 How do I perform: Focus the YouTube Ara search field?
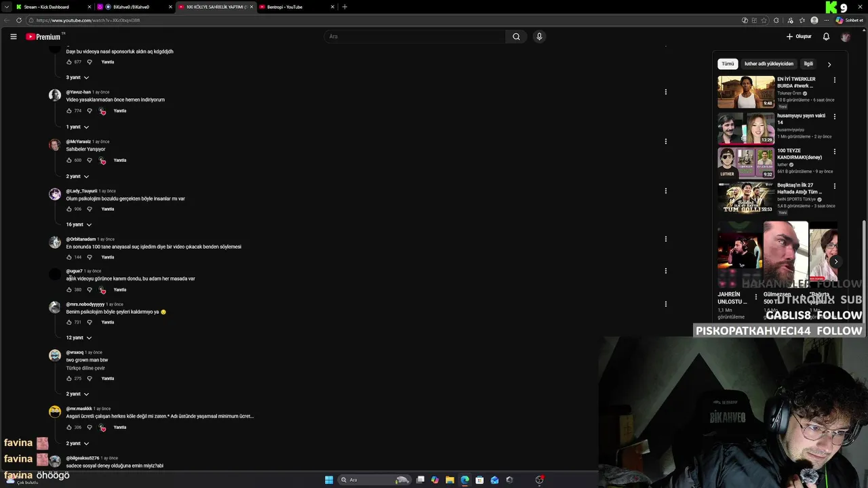pos(415,37)
